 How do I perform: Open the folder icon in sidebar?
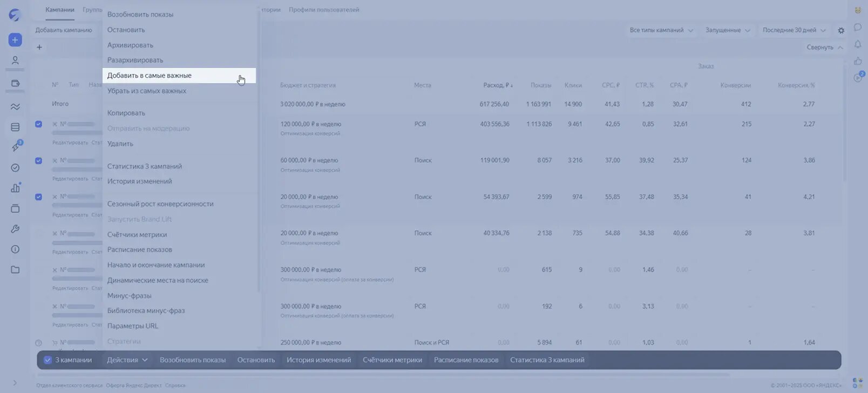15,270
